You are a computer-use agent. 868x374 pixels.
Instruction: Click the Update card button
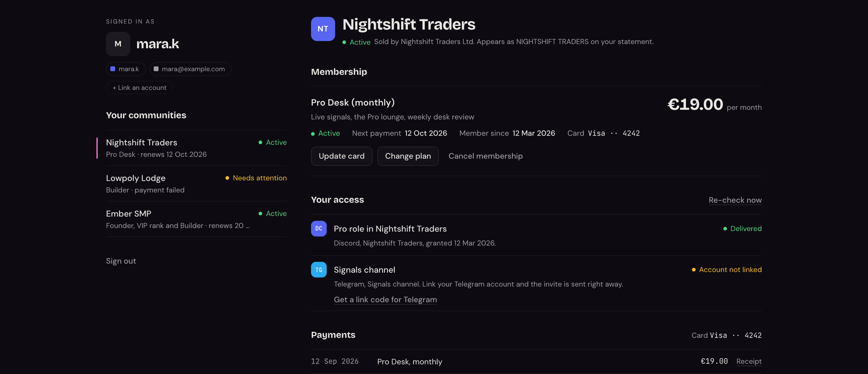[x=342, y=156]
